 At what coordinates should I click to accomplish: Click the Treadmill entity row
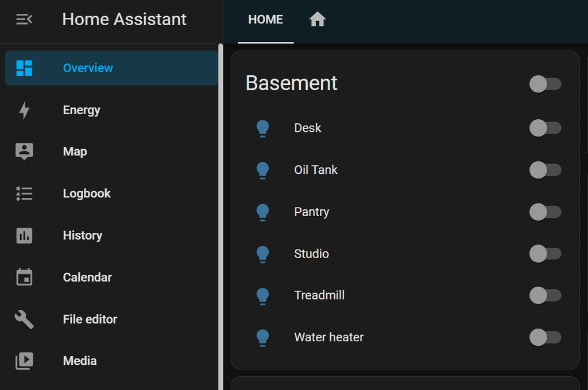click(319, 295)
